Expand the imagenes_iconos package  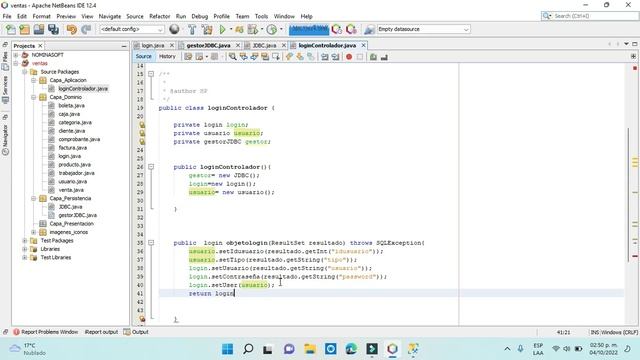(x=33, y=232)
